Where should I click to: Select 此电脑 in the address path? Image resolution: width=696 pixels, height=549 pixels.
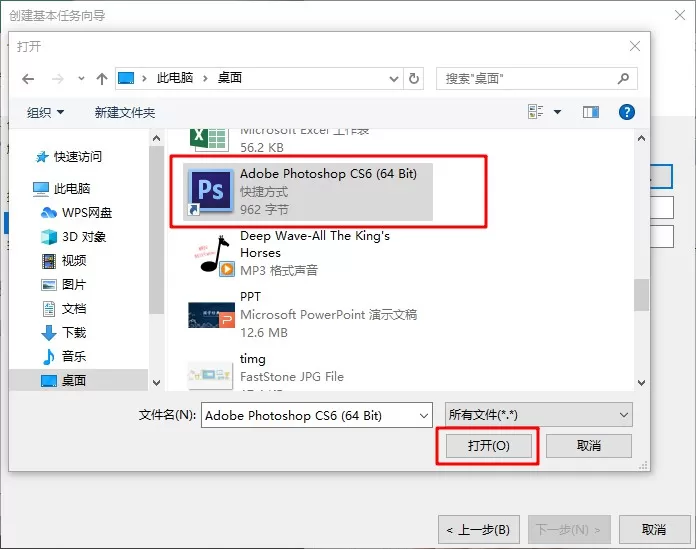coord(175,78)
